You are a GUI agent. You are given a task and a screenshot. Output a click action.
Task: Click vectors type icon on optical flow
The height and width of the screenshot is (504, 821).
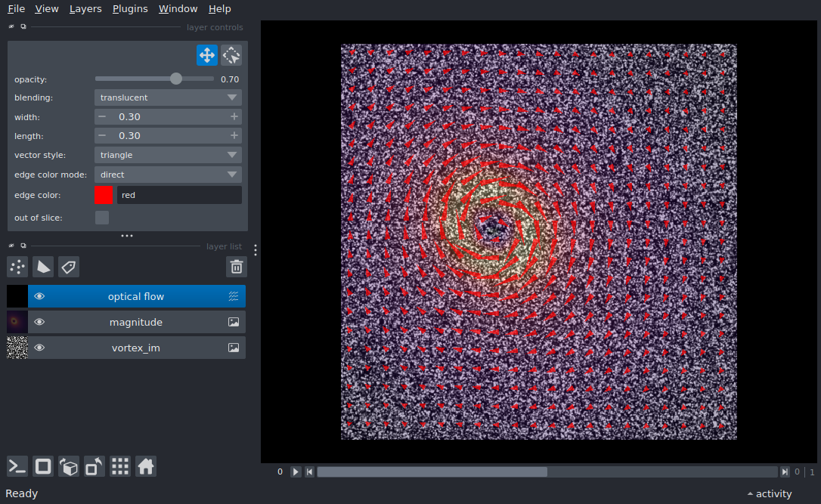click(x=234, y=296)
